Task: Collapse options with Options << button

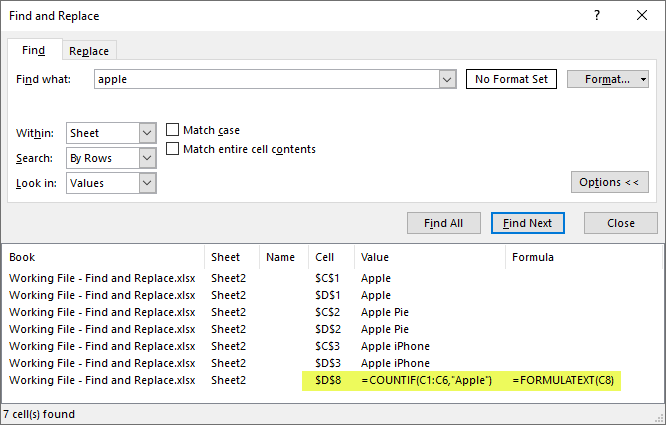Action: [x=608, y=182]
